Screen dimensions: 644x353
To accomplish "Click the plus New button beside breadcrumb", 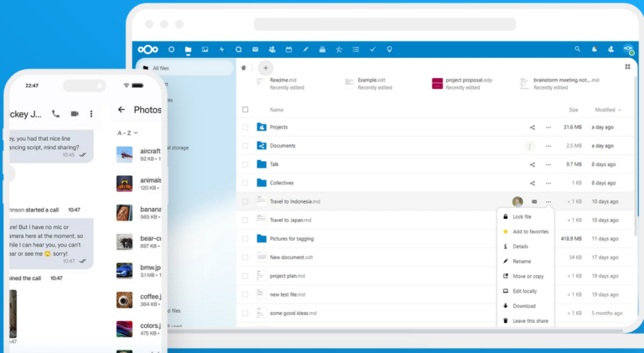I will point(265,68).
